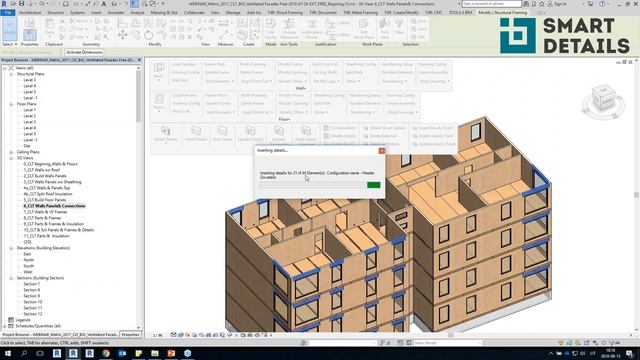The height and width of the screenshot is (360, 640).
Task: Collapse the Structural Plans node
Action: tap(11, 74)
